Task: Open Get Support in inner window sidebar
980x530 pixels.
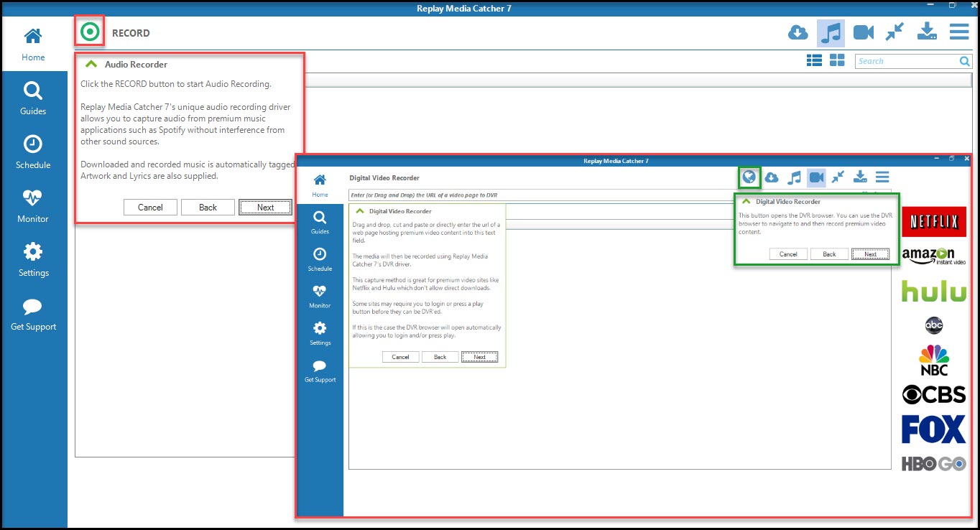Action: click(x=320, y=371)
